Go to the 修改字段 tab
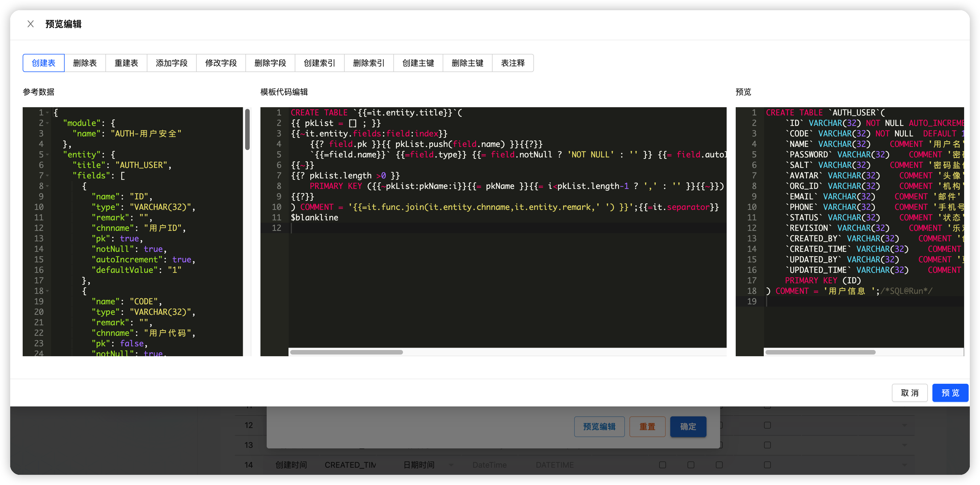Screen dimensions: 980x485 (x=221, y=63)
